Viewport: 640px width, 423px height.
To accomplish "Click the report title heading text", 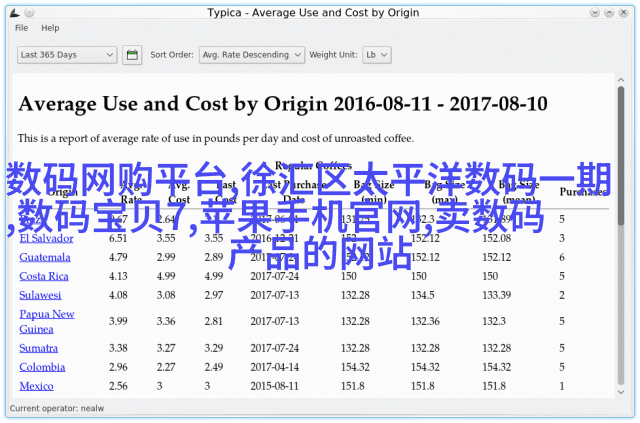I will coord(283,104).
